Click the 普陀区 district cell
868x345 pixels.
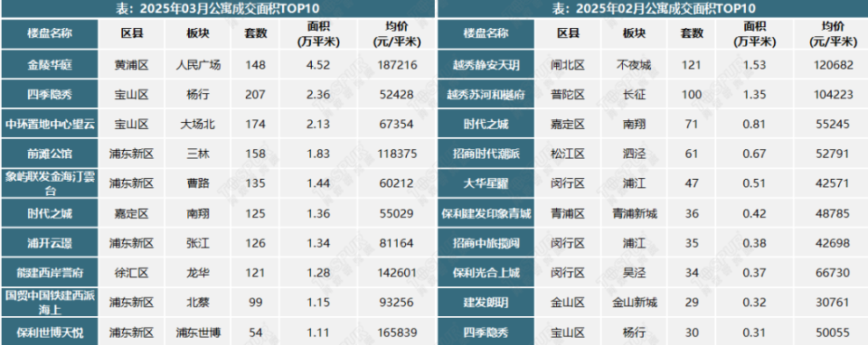[x=568, y=95]
